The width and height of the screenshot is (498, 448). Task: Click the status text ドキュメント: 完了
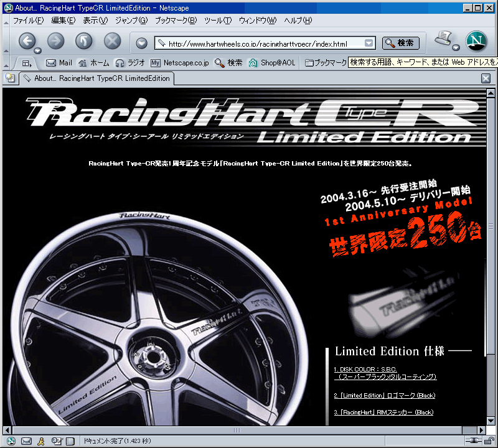pyautogui.click(x=117, y=441)
